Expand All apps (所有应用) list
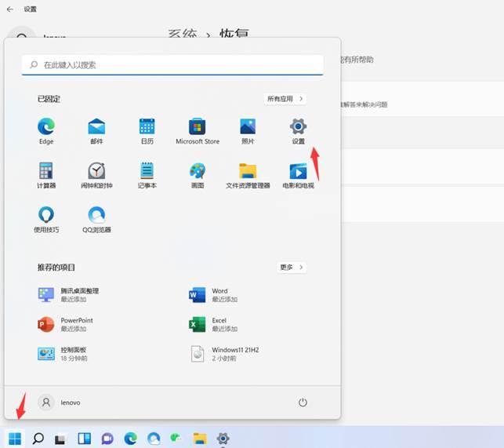Screen dimensions: 504x448 point(285,99)
